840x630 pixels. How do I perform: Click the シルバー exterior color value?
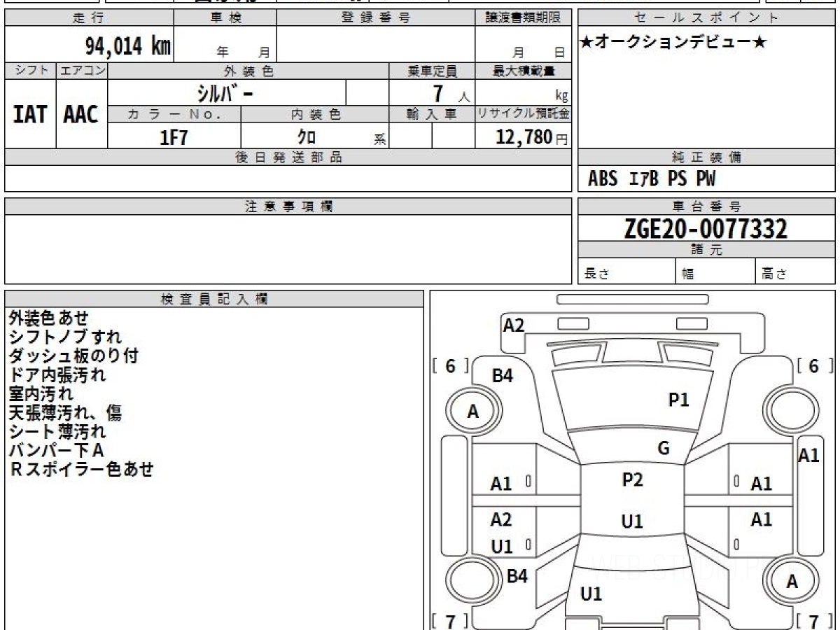225,92
